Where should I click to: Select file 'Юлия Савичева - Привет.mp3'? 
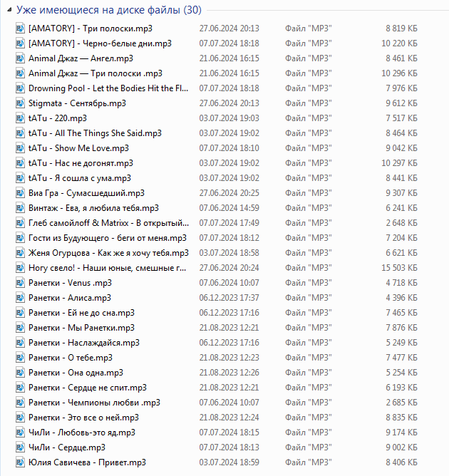(87, 462)
